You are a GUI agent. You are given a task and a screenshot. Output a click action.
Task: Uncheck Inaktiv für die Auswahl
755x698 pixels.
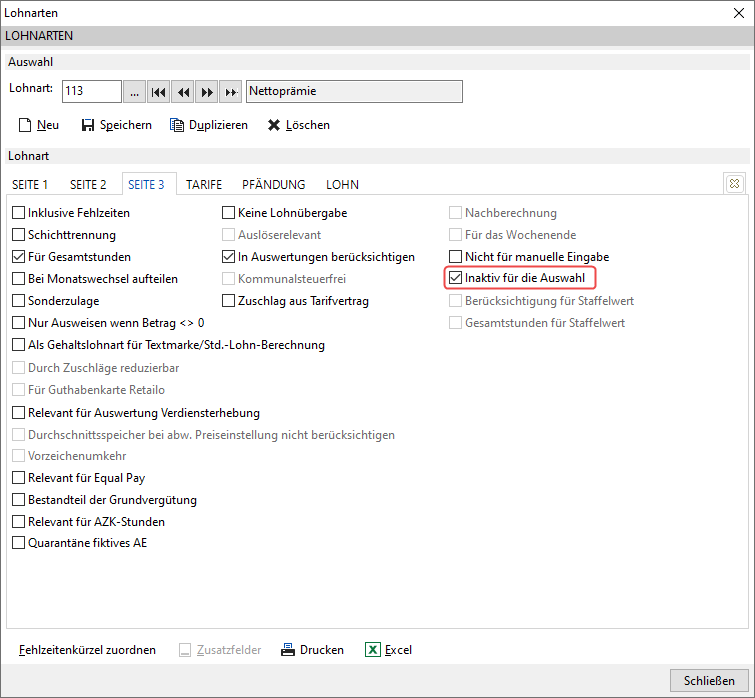click(x=455, y=278)
